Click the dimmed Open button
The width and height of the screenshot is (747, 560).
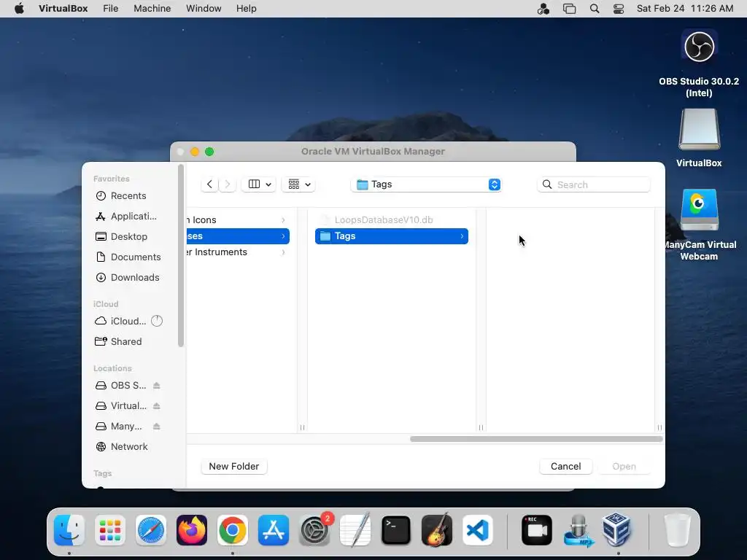click(624, 466)
